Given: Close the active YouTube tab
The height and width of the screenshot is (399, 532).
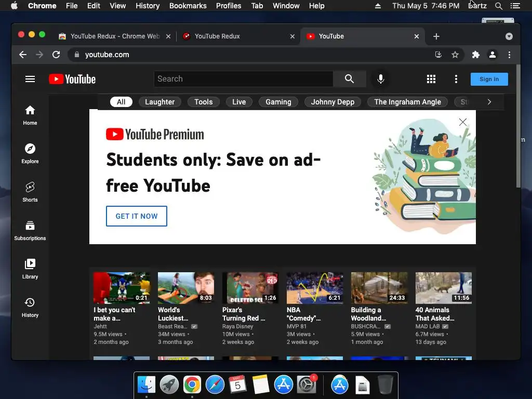Looking at the screenshot, I should pyautogui.click(x=417, y=36).
